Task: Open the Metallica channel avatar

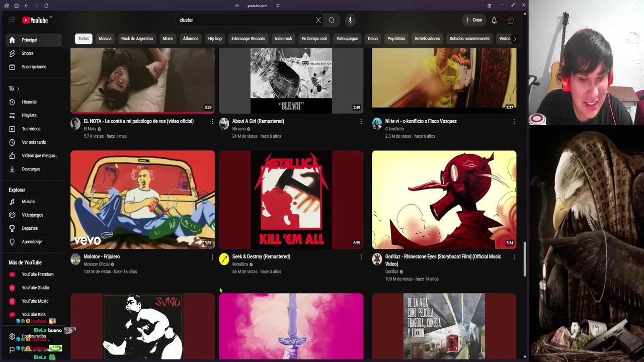Action: (x=224, y=259)
